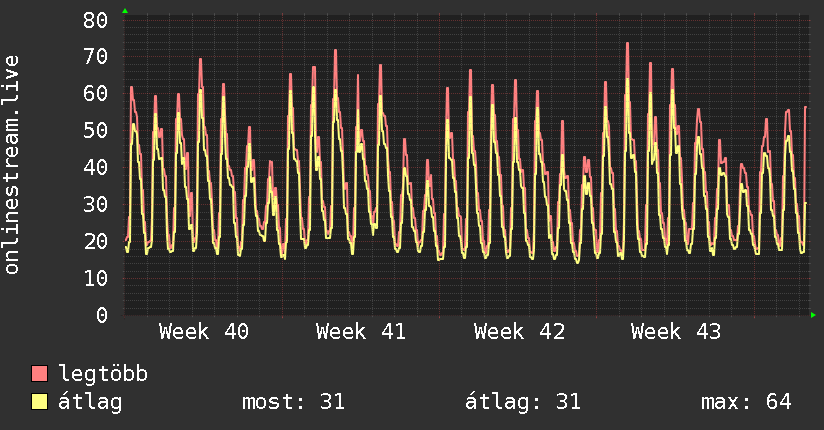Select the 'átlag: 31' statistic
The height and width of the screenshot is (430, 824).
[522, 402]
